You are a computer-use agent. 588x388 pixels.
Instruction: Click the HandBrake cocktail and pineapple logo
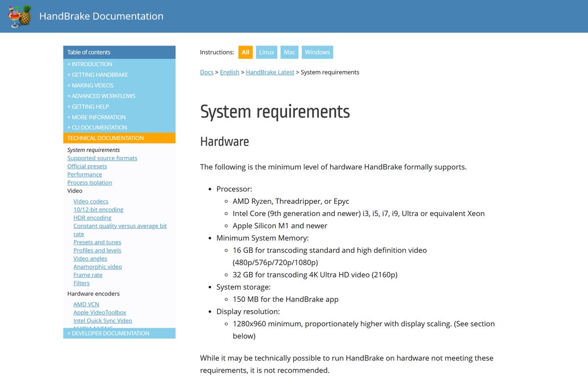point(20,16)
